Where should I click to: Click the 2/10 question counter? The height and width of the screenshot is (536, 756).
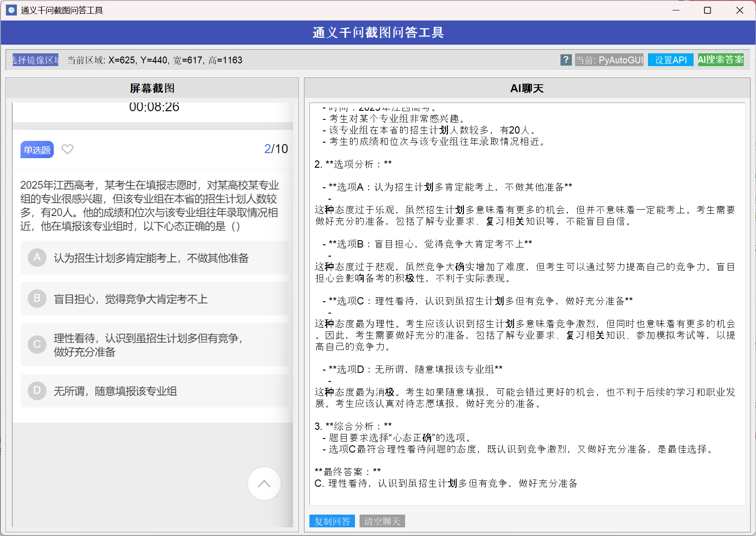(x=276, y=149)
